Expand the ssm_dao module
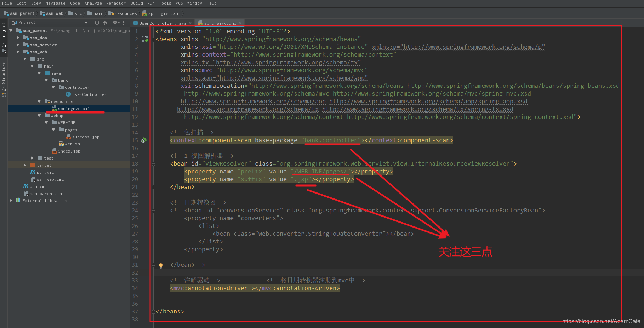This screenshot has height=328, width=644. pos(18,38)
